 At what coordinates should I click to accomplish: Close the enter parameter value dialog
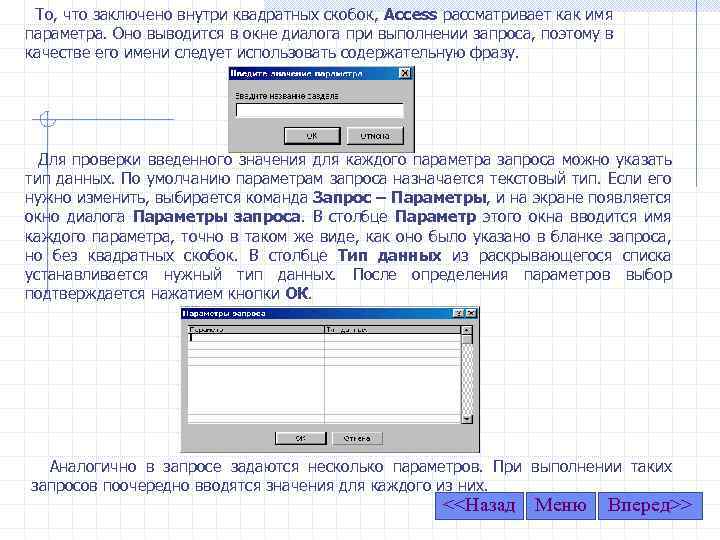pyautogui.click(x=405, y=73)
